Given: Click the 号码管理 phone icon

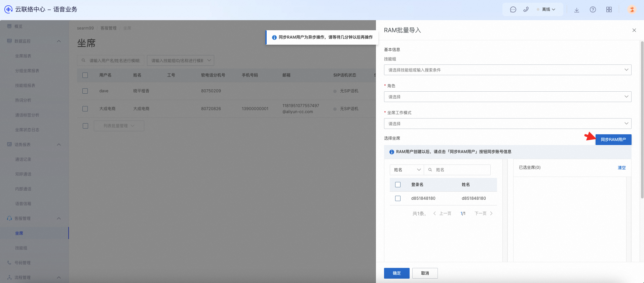Looking at the screenshot, I should (x=9, y=263).
